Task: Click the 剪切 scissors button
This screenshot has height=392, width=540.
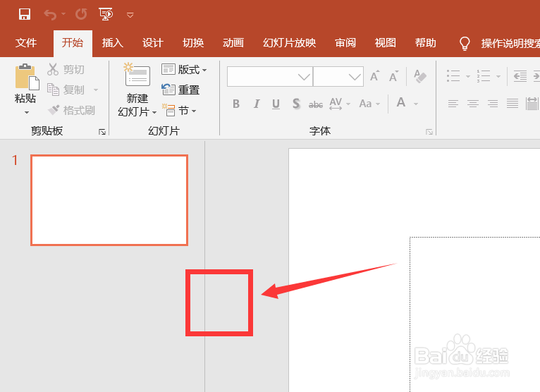Action: click(66, 69)
